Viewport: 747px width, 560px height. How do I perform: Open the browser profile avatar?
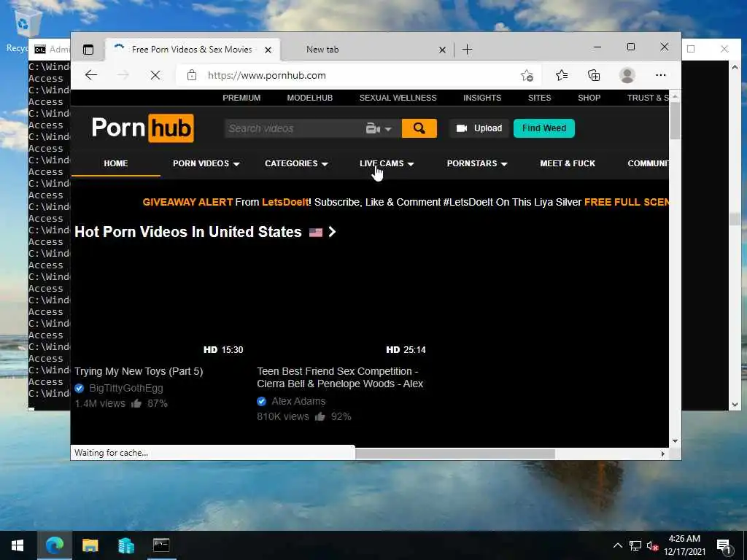(627, 75)
